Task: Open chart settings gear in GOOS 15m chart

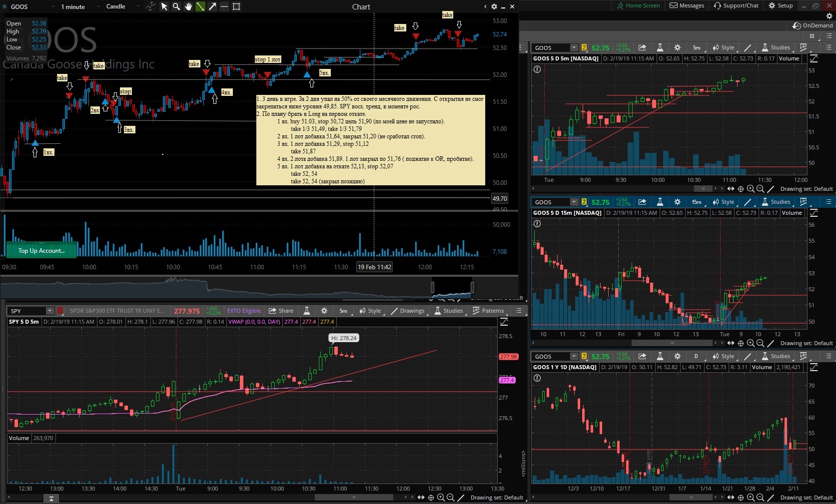Action: [678, 202]
